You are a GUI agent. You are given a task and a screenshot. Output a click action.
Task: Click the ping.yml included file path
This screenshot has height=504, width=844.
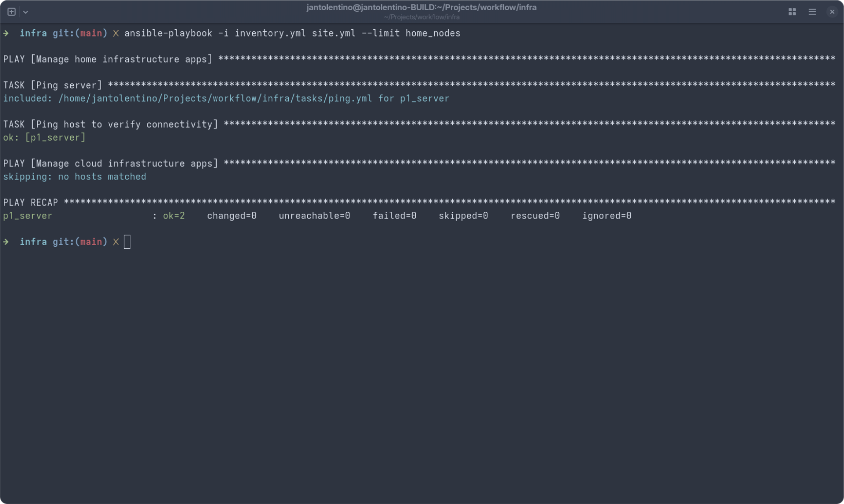coord(215,99)
